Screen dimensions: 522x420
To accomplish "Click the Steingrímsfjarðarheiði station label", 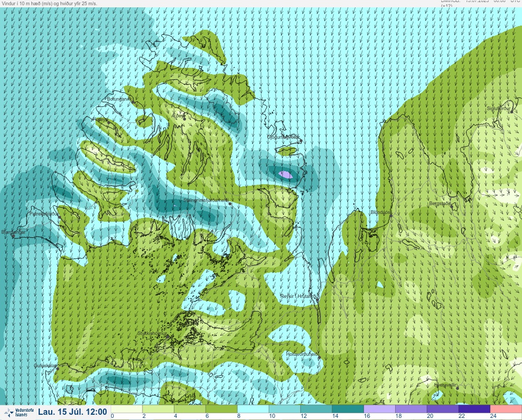I will point(206,200).
